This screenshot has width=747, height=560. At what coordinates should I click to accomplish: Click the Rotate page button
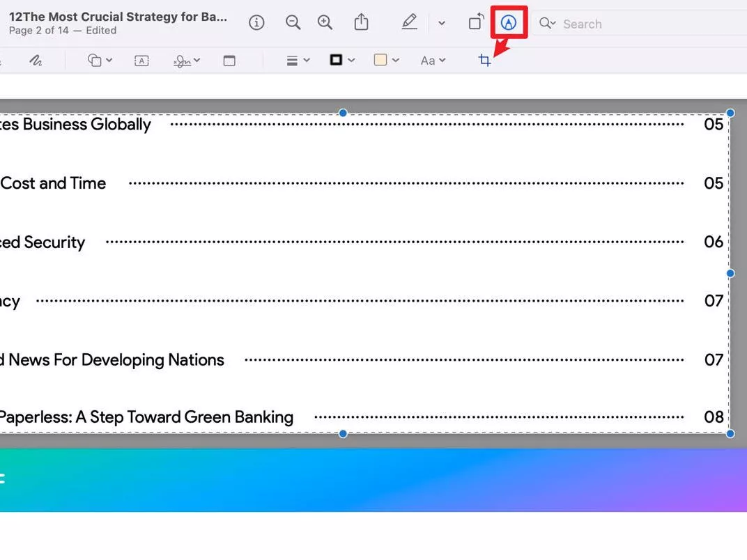[x=476, y=22]
